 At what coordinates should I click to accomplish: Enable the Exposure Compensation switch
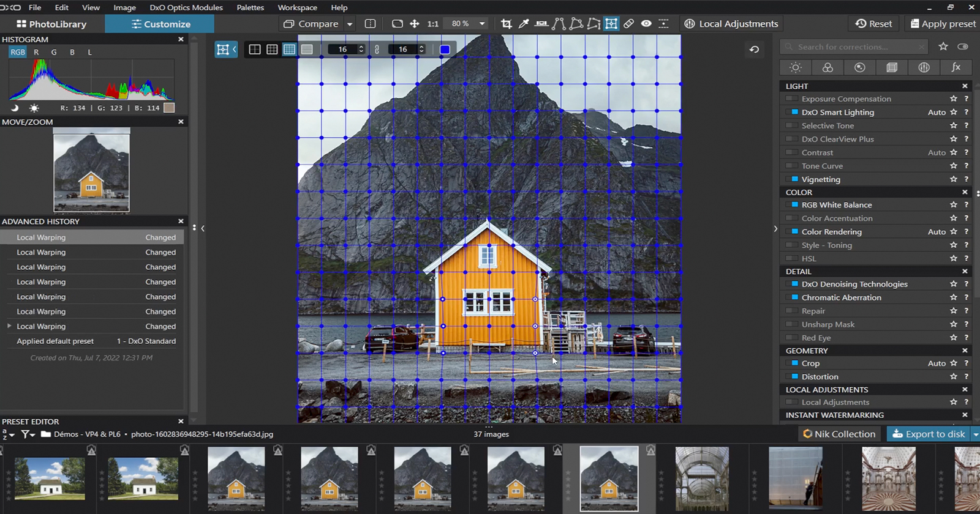click(792, 99)
